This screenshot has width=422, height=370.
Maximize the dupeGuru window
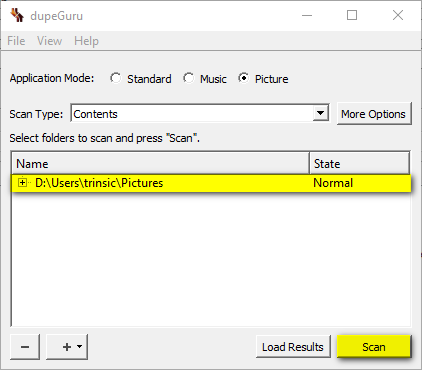[352, 15]
